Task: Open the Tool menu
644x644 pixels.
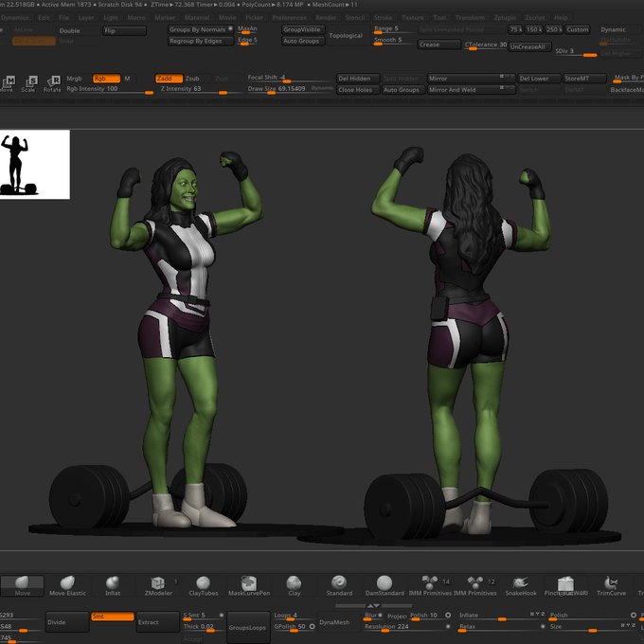Action: pyautogui.click(x=439, y=18)
